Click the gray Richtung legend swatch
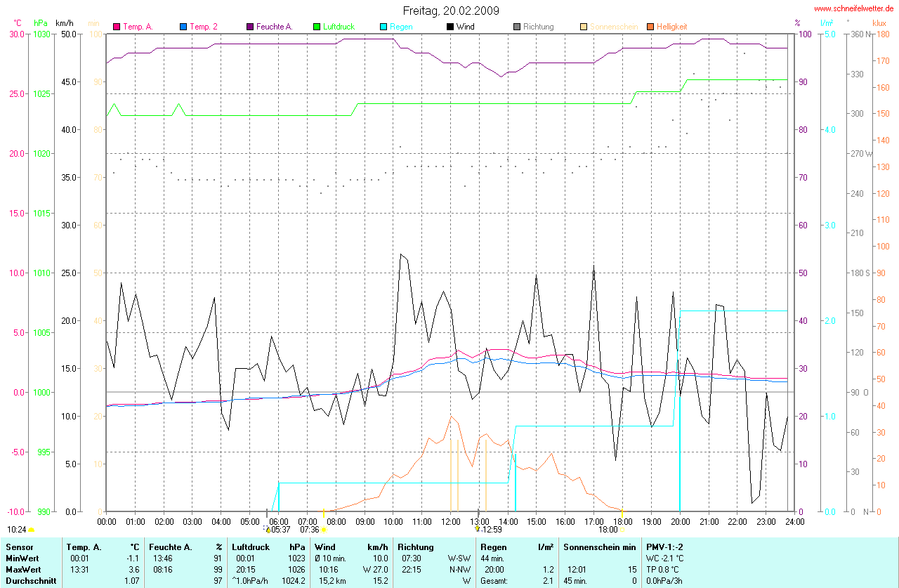 517,27
